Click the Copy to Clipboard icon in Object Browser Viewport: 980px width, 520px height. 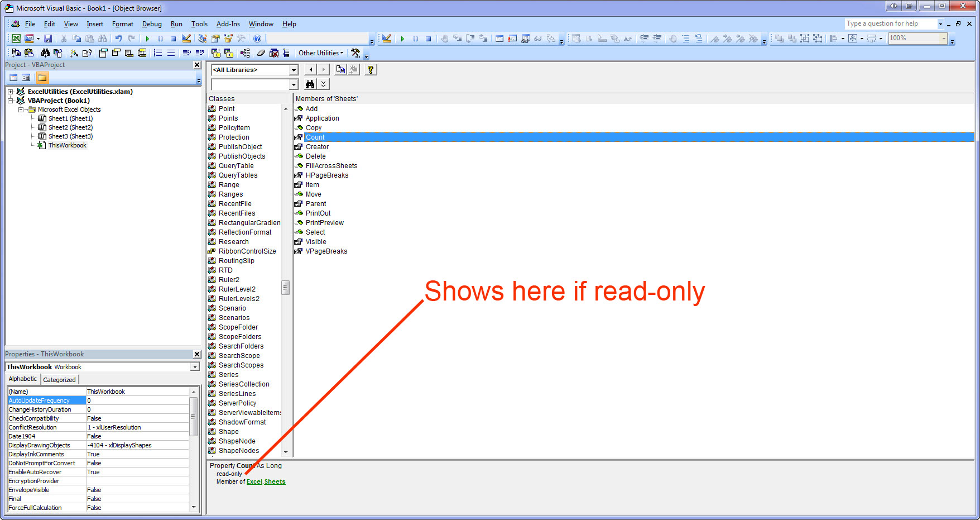click(x=340, y=69)
